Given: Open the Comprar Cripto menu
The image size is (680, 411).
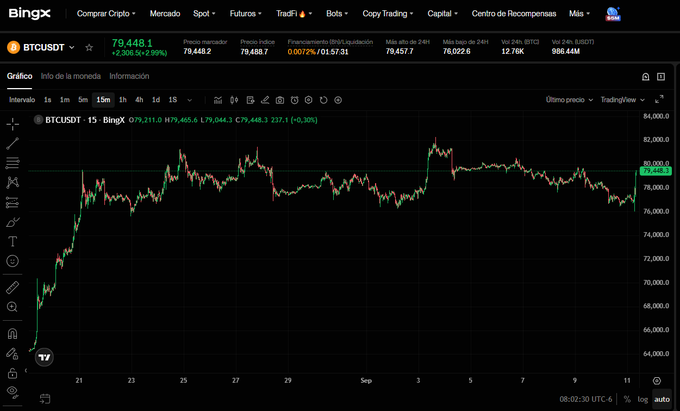Looking at the screenshot, I should click(106, 13).
